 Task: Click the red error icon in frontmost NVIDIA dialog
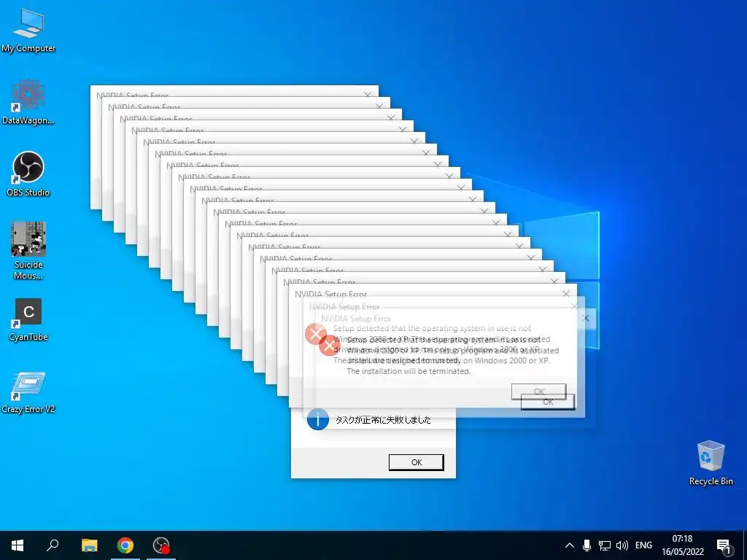329,345
